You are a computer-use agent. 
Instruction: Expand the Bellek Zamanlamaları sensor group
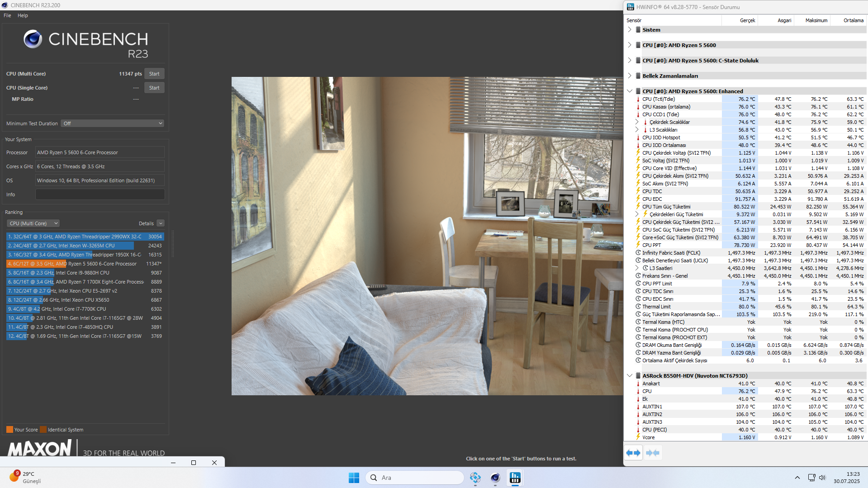tap(629, 76)
